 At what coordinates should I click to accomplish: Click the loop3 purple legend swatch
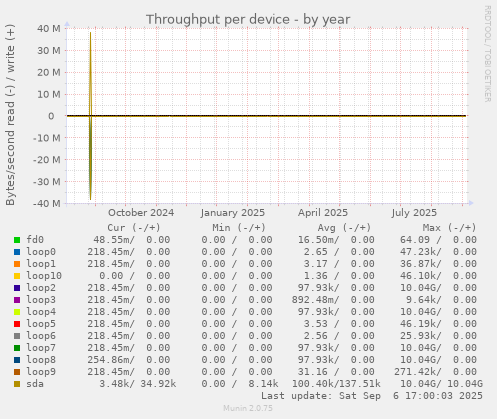point(17,300)
